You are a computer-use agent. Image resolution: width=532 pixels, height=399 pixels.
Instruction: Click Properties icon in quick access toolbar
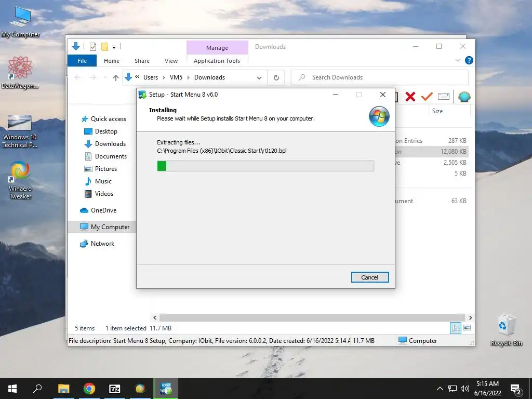pyautogui.click(x=92, y=47)
